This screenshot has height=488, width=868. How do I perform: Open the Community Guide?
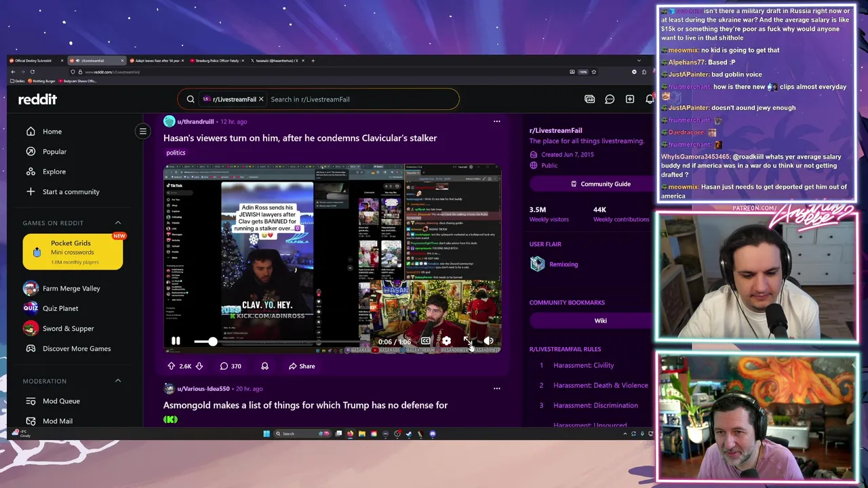[601, 184]
